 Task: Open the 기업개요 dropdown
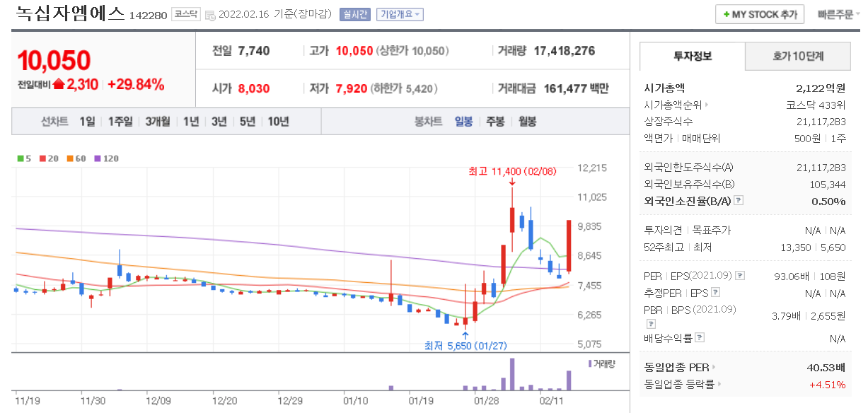[400, 14]
